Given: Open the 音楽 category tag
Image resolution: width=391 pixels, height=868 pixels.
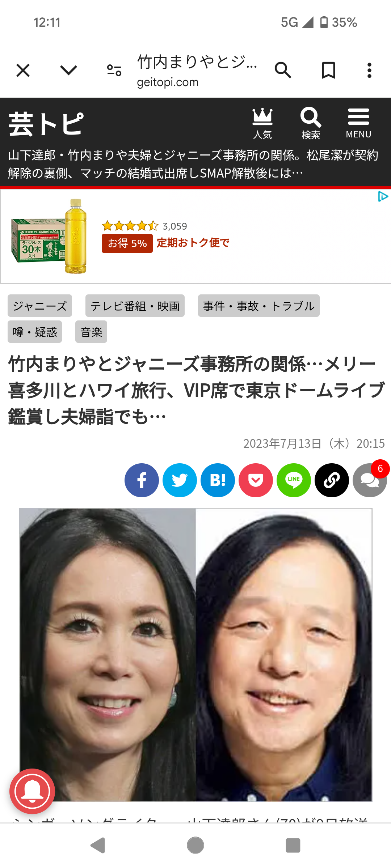Looking at the screenshot, I should 91,332.
